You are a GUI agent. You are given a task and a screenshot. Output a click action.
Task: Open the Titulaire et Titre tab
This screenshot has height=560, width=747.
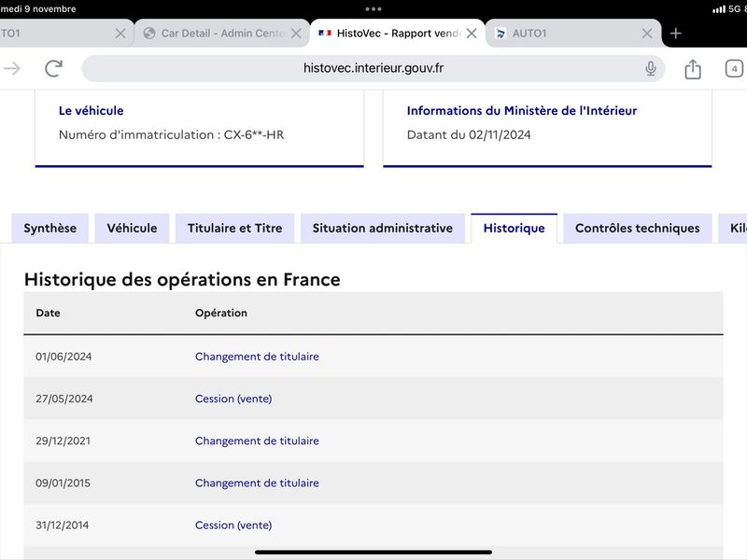pos(235,228)
